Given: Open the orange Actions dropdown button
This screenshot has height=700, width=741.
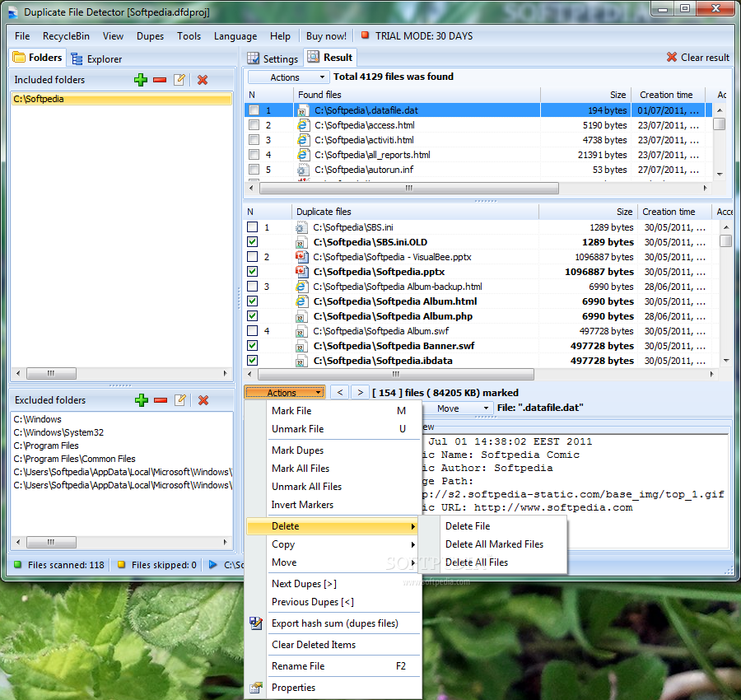Looking at the screenshot, I should [x=285, y=392].
